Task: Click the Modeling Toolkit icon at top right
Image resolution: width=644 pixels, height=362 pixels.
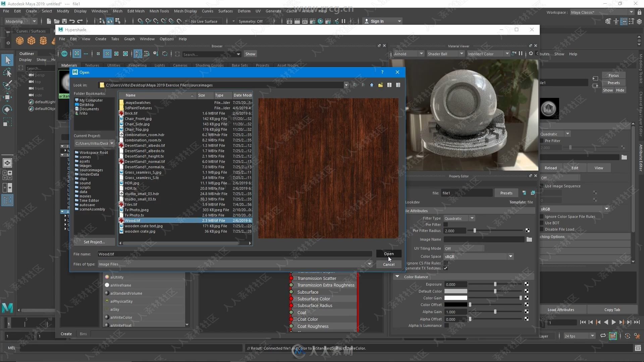Action: pos(608,21)
